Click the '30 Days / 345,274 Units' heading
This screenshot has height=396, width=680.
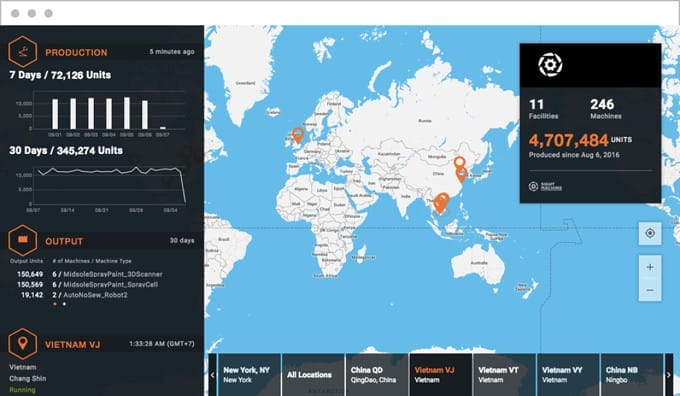[66, 151]
